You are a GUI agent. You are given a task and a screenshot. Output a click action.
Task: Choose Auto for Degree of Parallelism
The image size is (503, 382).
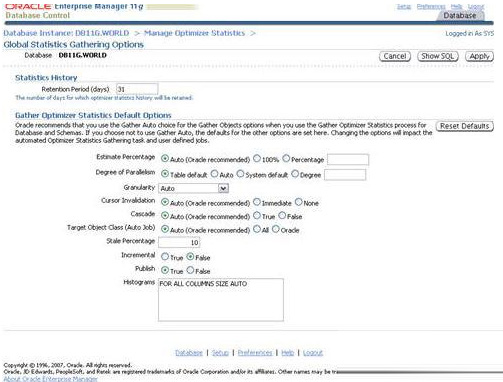(x=214, y=174)
